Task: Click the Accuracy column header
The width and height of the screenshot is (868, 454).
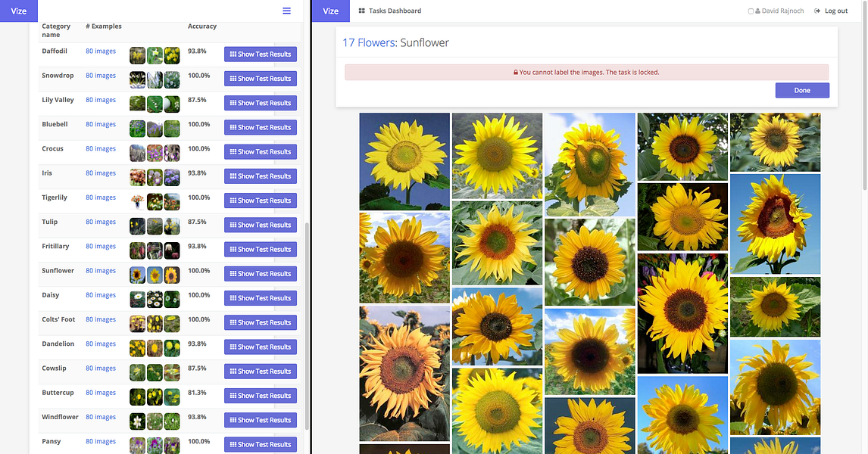Action: (202, 26)
